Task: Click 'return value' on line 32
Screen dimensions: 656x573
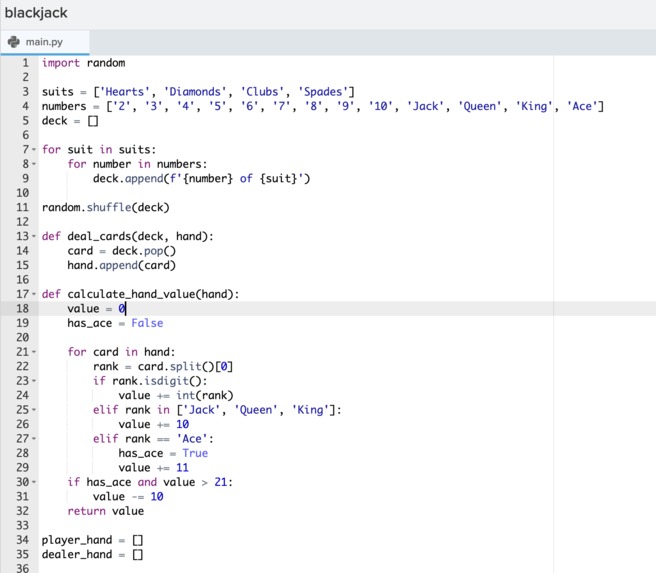Action: coord(106,511)
